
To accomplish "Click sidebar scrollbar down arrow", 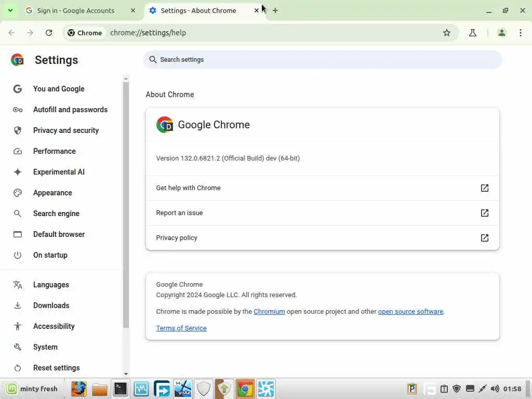I will pos(126,374).
